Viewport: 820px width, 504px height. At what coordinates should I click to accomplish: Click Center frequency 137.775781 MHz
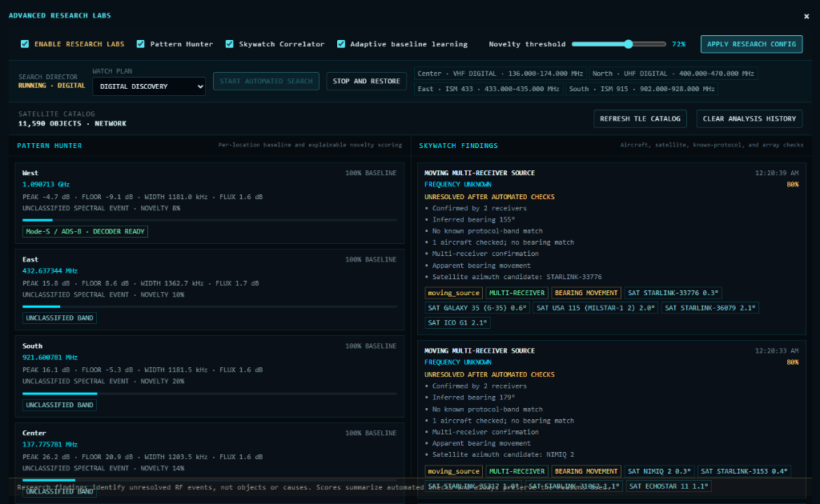click(x=50, y=445)
